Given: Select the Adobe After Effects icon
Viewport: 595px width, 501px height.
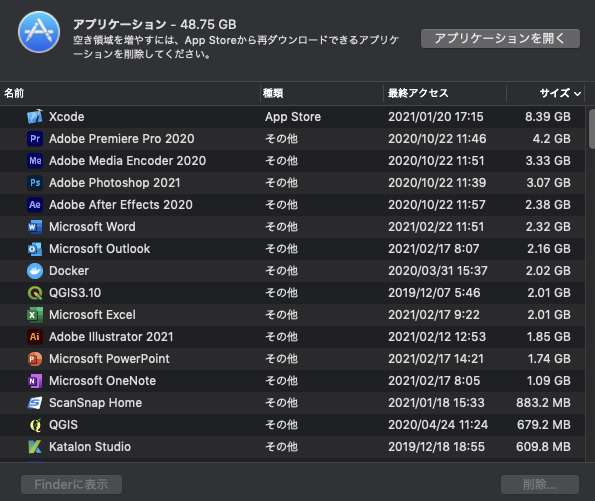Looking at the screenshot, I should point(35,205).
